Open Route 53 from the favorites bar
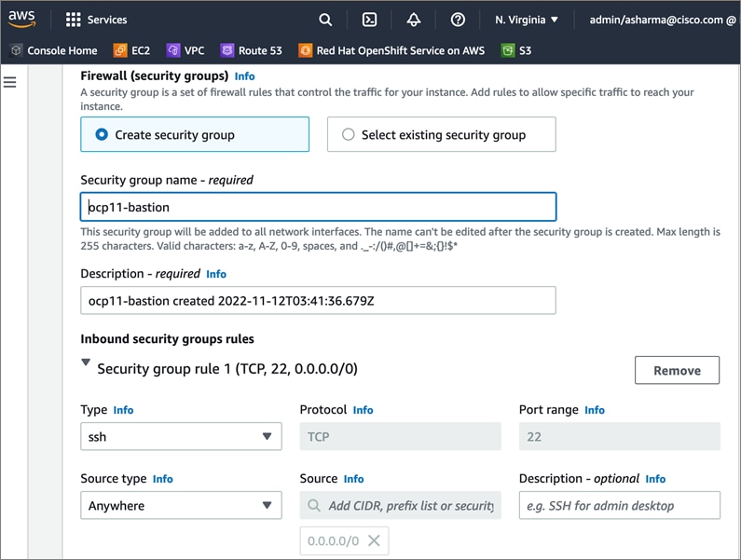Image resolution: width=741 pixels, height=560 pixels. pos(252,50)
